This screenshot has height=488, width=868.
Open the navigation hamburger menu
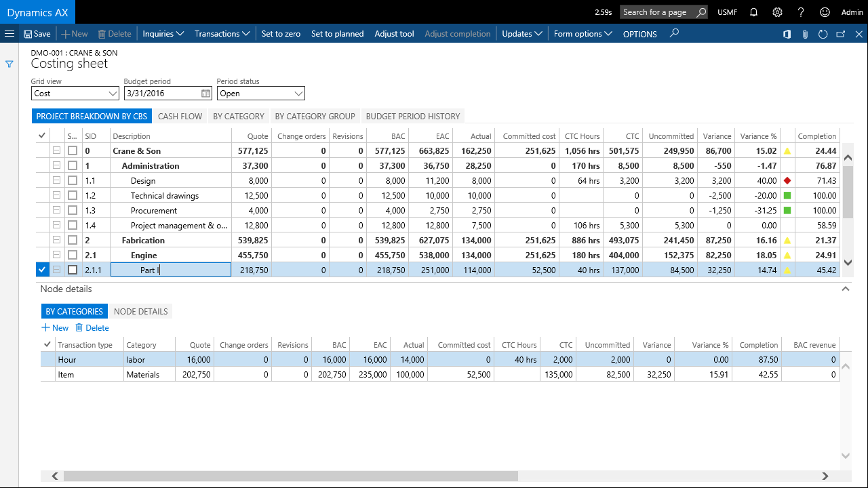[9, 33]
